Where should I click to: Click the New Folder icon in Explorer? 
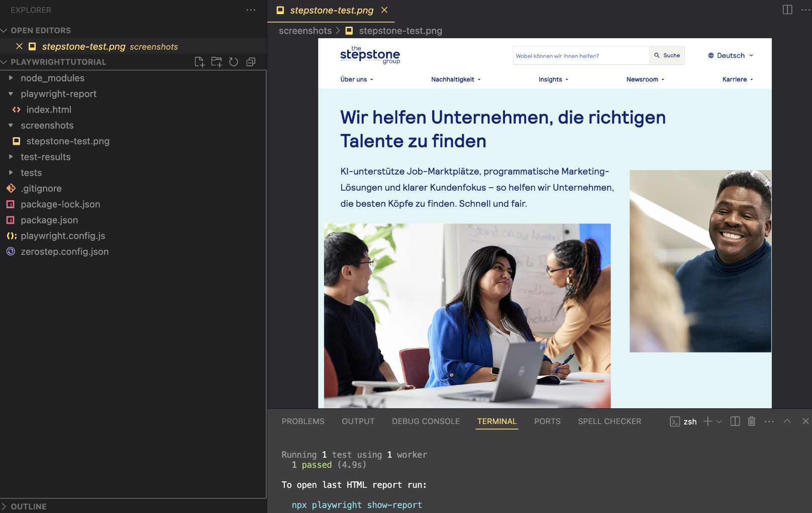(217, 62)
